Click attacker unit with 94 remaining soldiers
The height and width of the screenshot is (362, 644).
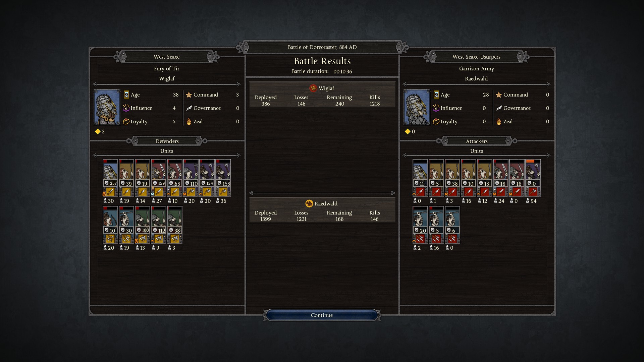(x=533, y=178)
